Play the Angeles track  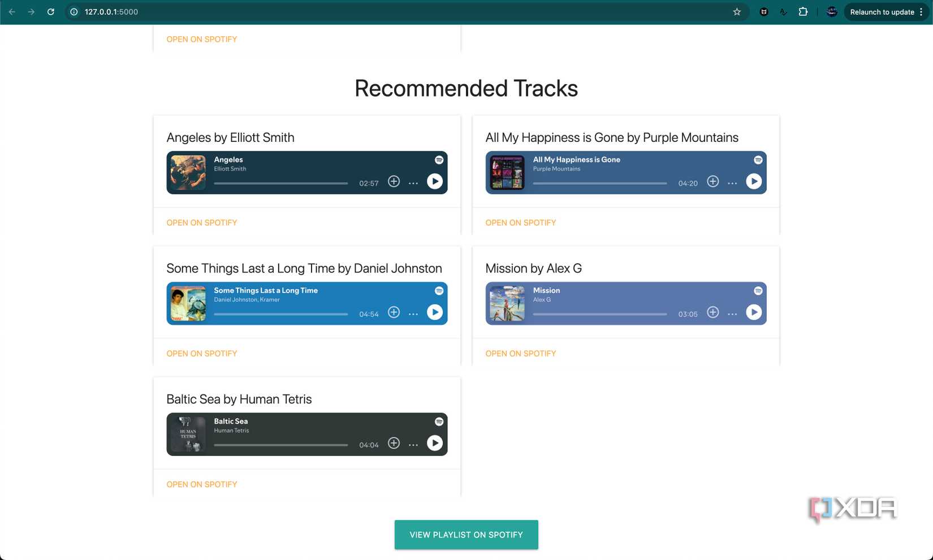(x=434, y=181)
